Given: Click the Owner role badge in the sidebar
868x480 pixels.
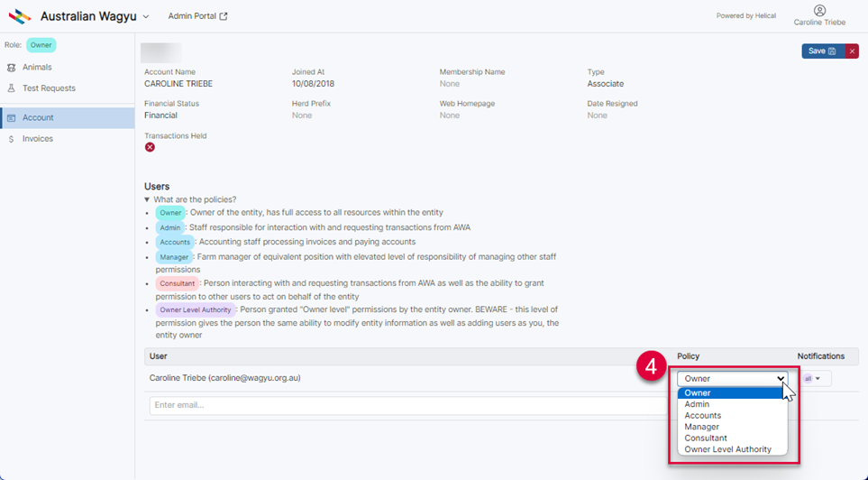Looking at the screenshot, I should pos(41,45).
